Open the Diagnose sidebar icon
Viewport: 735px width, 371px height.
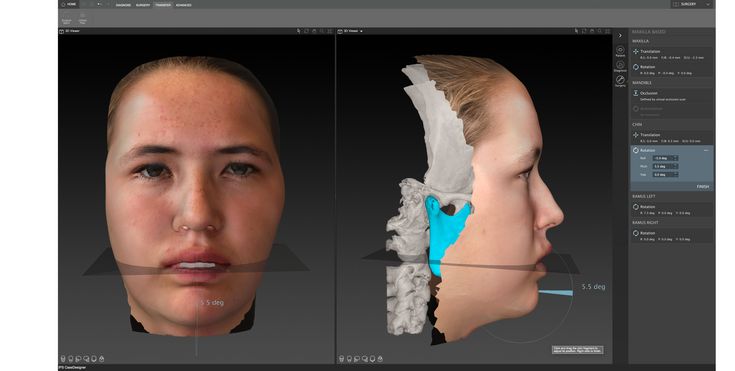[x=620, y=66]
